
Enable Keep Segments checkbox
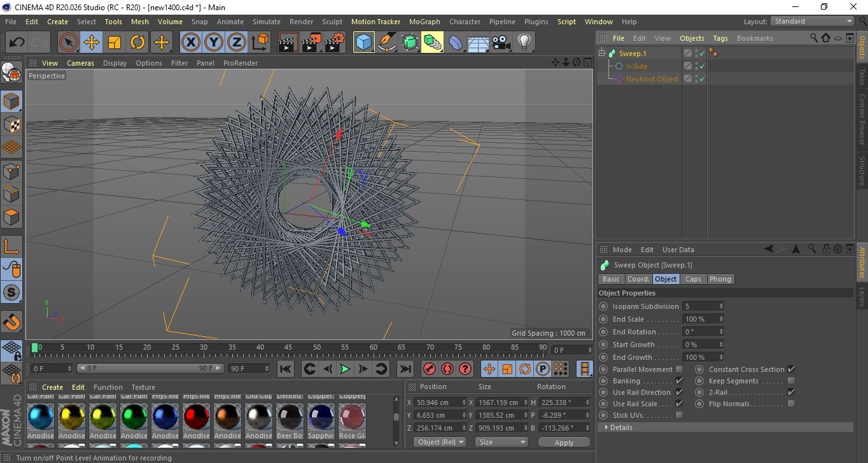tap(791, 381)
